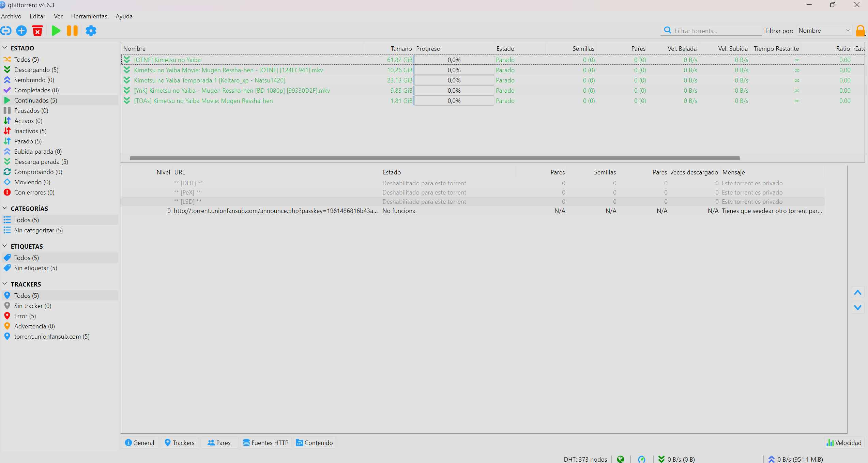The image size is (868, 463).
Task: Click the add torrent file plus icon
Action: pos(21,31)
